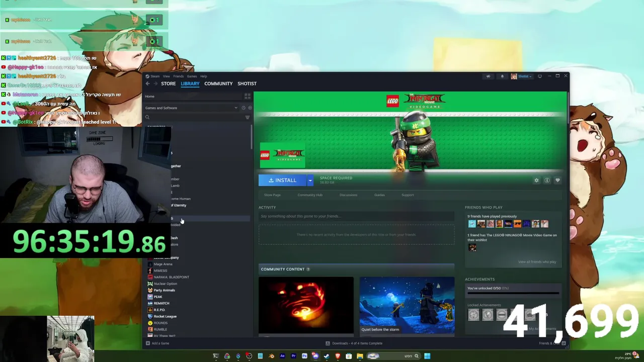Open the Community Hub link

tap(310, 195)
